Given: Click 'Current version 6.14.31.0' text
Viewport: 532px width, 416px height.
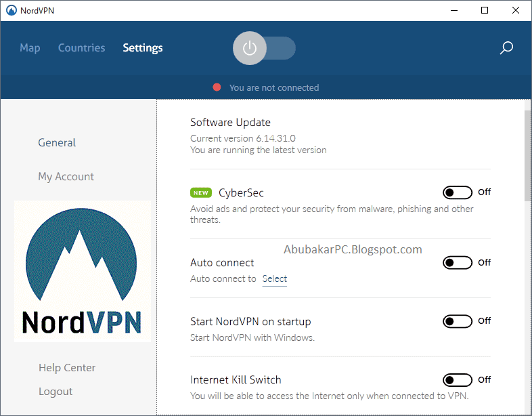Looking at the screenshot, I should pyautogui.click(x=243, y=138).
